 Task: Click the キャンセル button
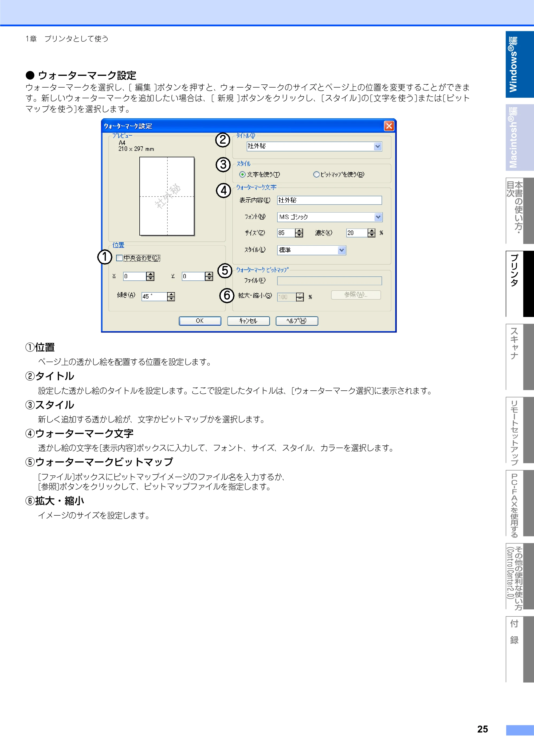(x=249, y=321)
